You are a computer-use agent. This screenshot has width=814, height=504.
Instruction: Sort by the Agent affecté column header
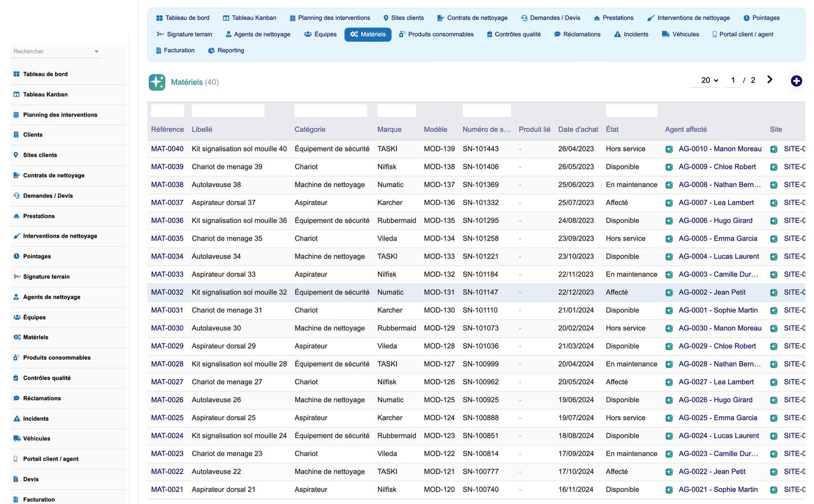(686, 130)
